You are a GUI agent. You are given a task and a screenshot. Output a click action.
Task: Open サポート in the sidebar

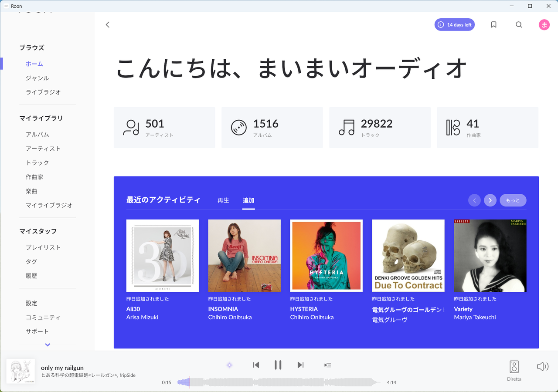pos(37,331)
